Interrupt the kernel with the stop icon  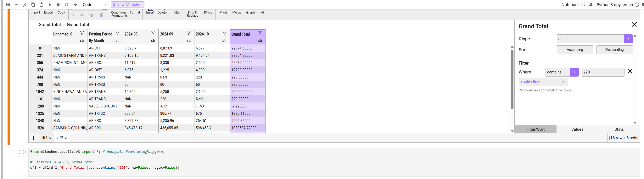(58, 4)
